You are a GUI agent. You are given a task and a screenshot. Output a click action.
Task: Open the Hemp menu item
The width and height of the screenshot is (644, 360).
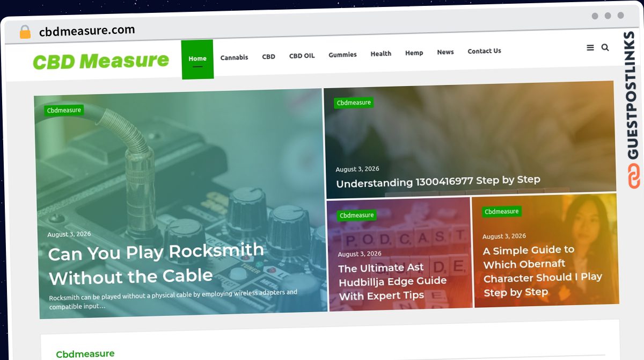point(414,53)
